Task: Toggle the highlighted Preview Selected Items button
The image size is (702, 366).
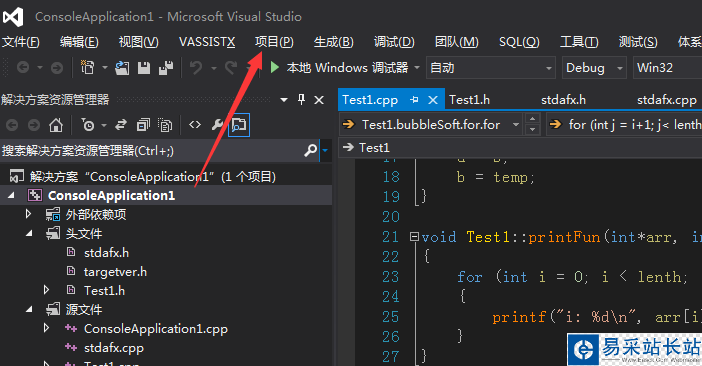Action: coord(239,125)
